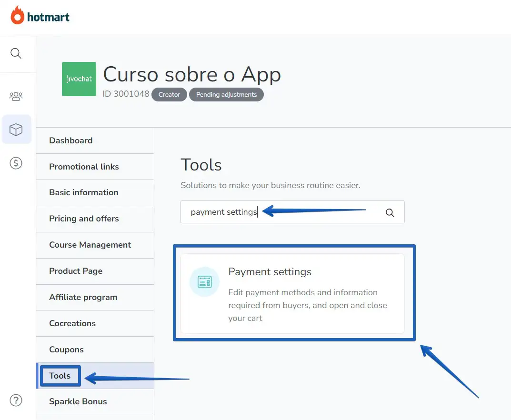Click the magnifier icon in Tools search box

390,213
